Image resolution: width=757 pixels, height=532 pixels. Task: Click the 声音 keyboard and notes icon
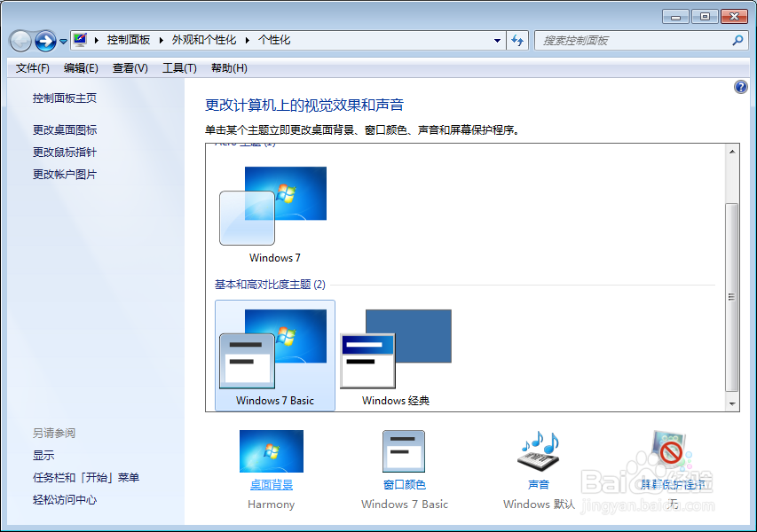point(539,451)
